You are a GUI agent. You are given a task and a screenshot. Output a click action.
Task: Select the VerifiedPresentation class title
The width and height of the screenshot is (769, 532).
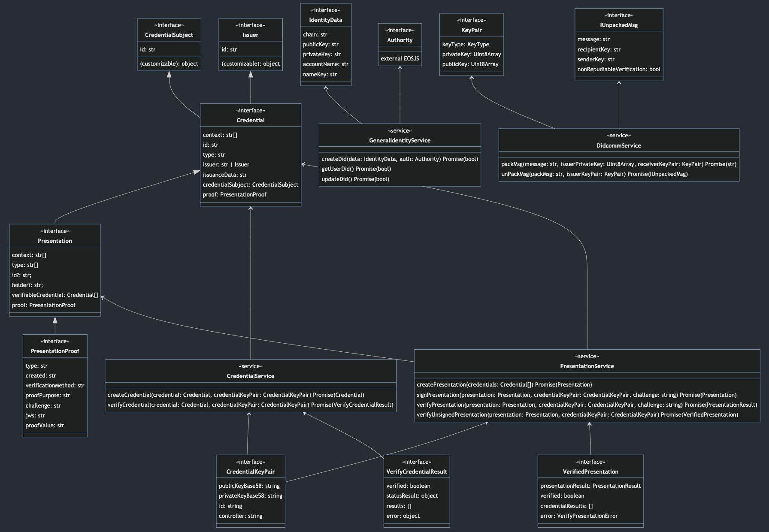(590, 472)
